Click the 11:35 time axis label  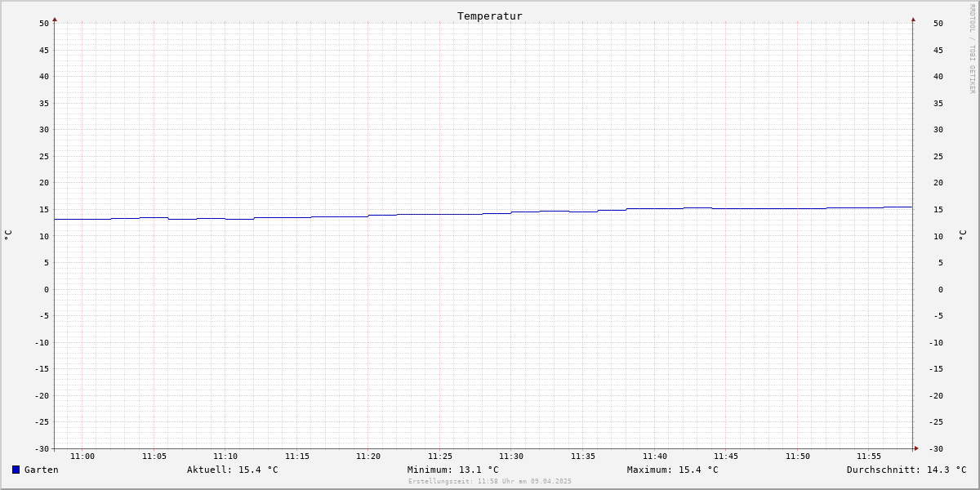tap(583, 457)
